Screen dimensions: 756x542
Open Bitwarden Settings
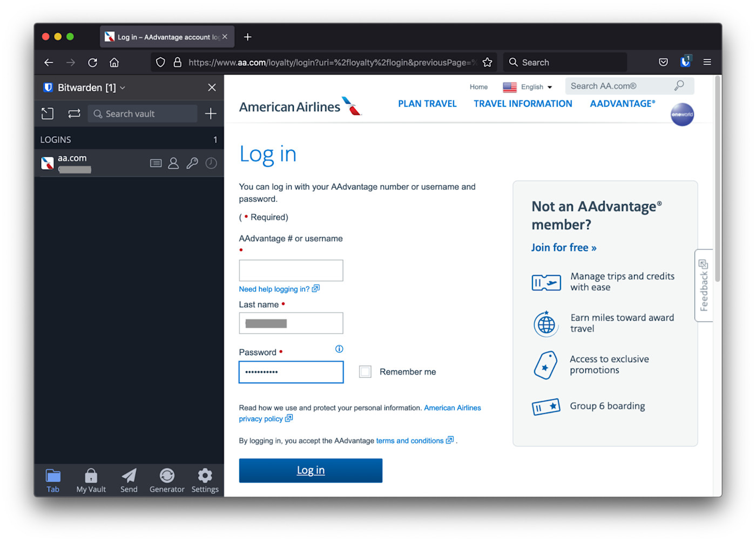(x=205, y=480)
